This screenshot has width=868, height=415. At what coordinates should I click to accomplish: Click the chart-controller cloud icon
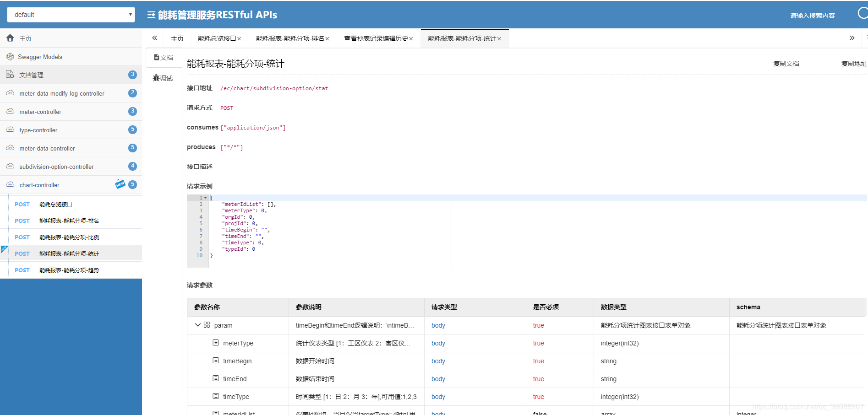click(10, 184)
